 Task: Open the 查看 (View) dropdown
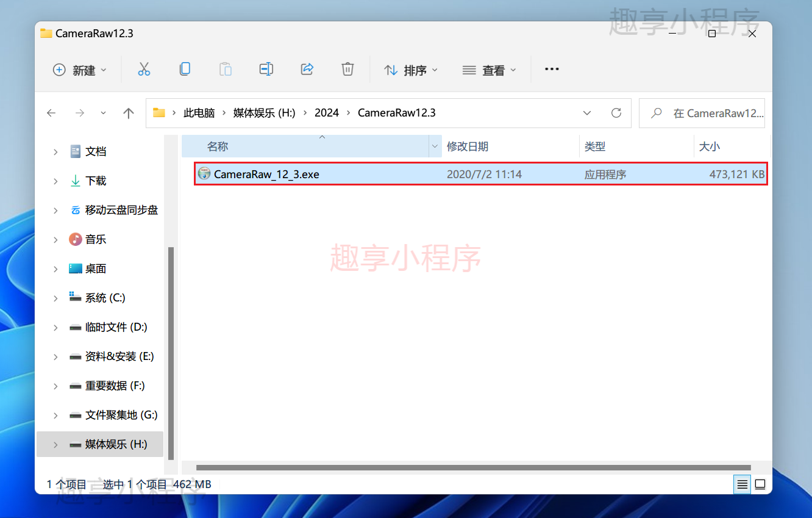[x=489, y=70]
